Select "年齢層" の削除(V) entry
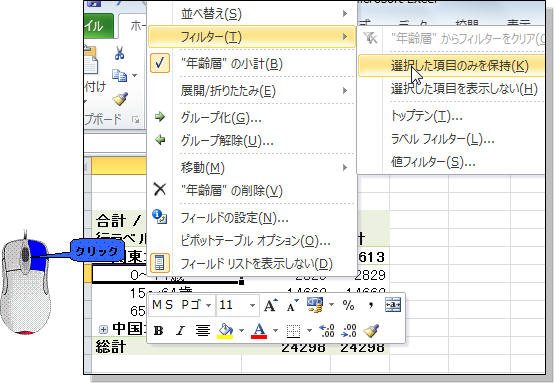Viewport: 554px width, 383px height. [x=252, y=191]
